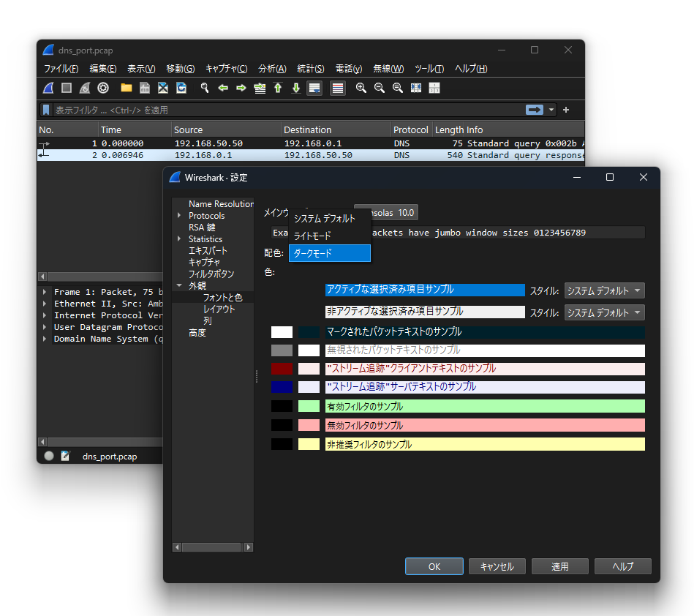Jump to the first packet arrow
Screen dimensions: 694x616
[x=278, y=88]
